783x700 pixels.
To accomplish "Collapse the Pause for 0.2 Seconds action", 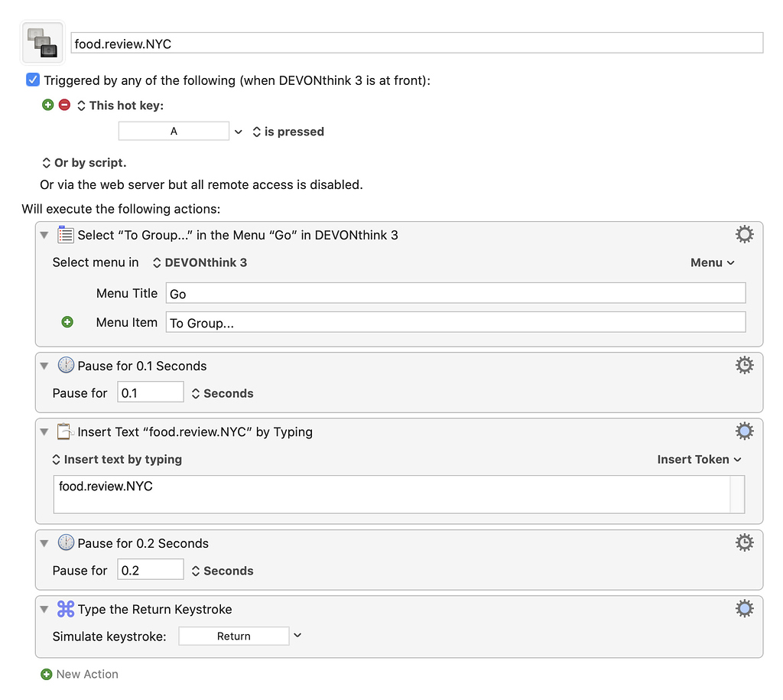I will coord(44,542).
